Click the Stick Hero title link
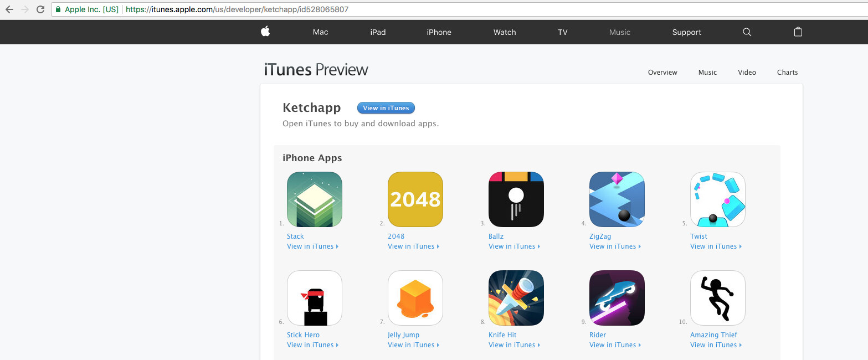This screenshot has width=868, height=360. (x=303, y=335)
